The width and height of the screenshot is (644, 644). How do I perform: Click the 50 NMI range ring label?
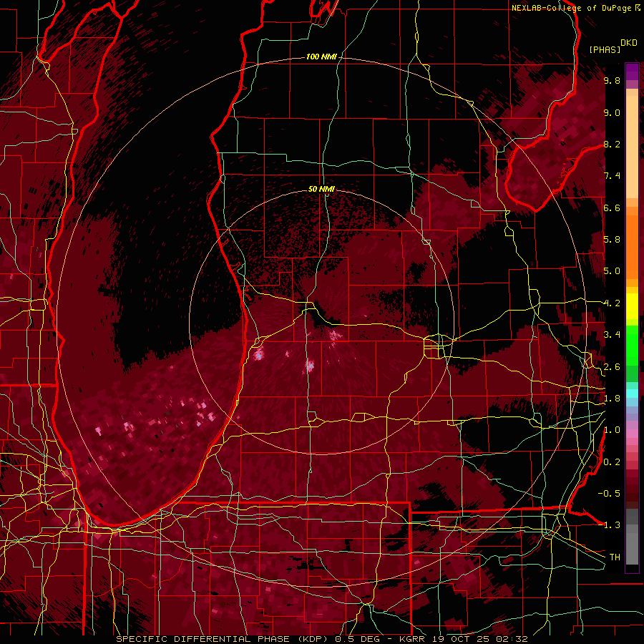tap(321, 189)
